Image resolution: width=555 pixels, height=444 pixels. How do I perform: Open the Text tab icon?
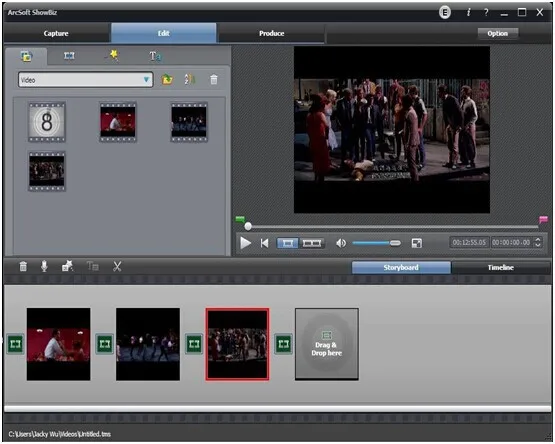click(x=155, y=56)
